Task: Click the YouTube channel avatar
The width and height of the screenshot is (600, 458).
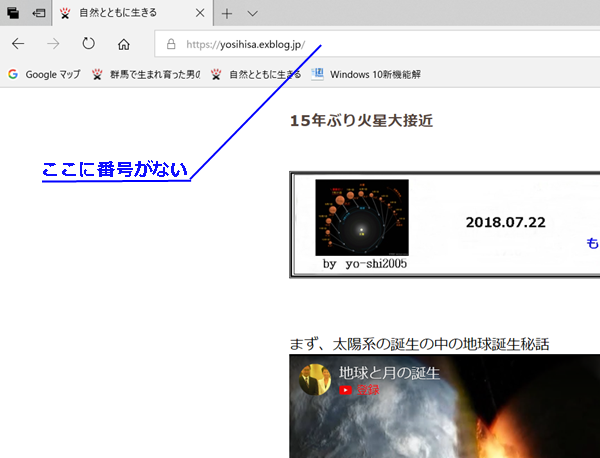Action: (x=315, y=379)
